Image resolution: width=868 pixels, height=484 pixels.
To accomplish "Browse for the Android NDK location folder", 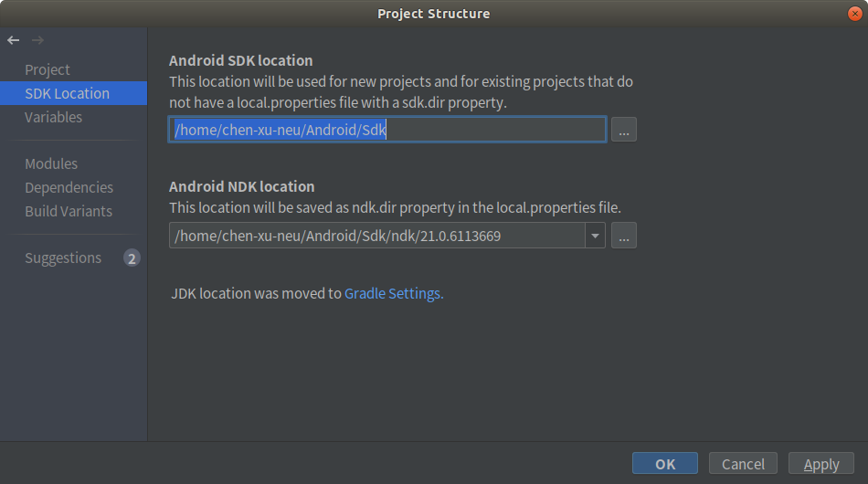I will coord(624,236).
